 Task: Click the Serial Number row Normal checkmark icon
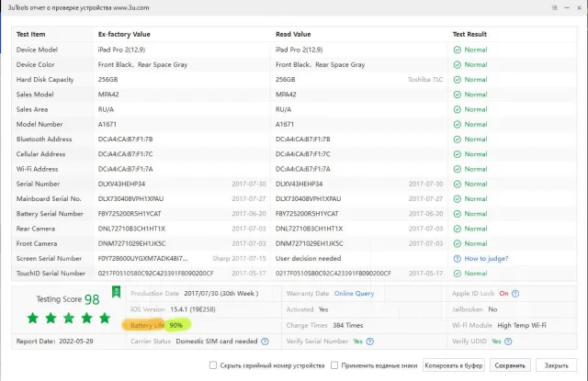pyautogui.click(x=458, y=184)
